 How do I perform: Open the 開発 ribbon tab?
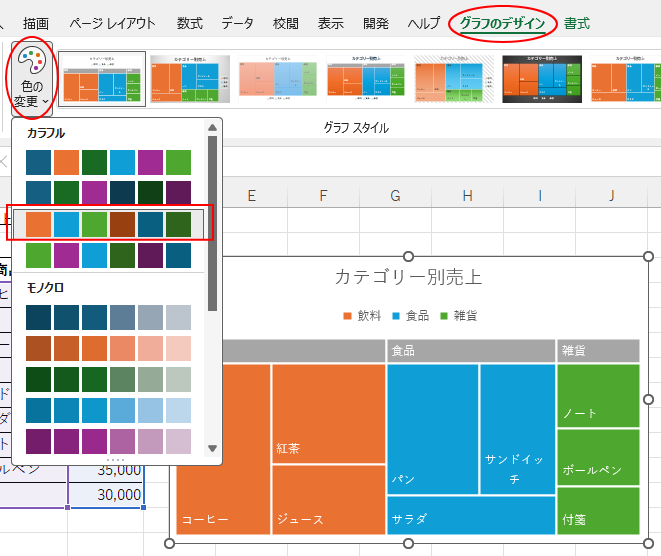376,23
